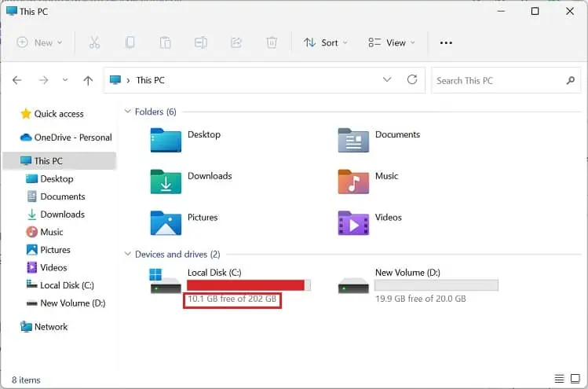Open the New dropdown menu
Viewport: 588px width, 389px height.
coord(40,42)
